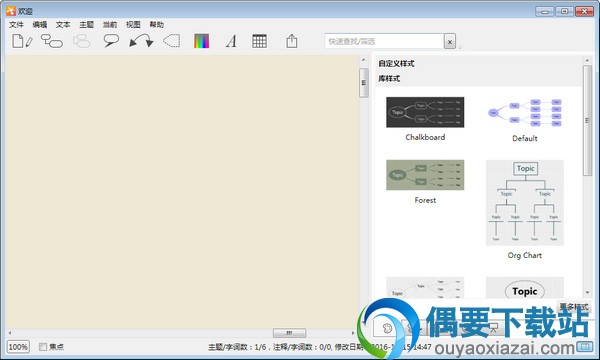Choose the Org Chart style thumbnail
Image resolution: width=600 pixels, height=360 pixels.
525,203
